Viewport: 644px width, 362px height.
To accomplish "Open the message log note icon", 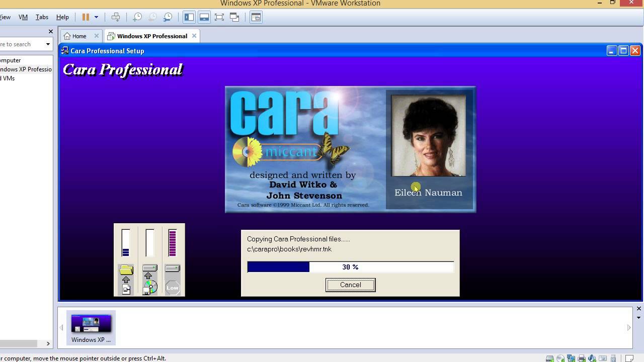I will 629,358.
